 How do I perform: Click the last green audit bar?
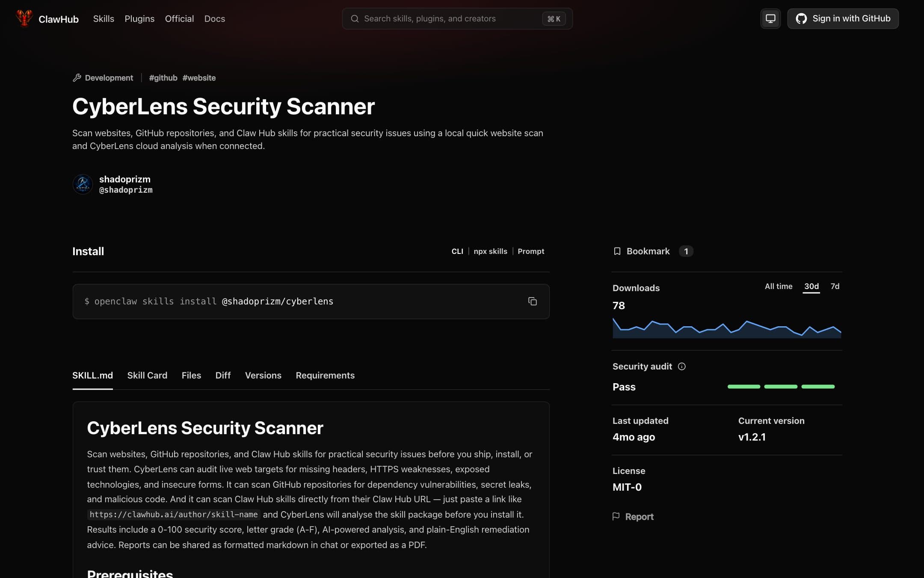pyautogui.click(x=818, y=387)
